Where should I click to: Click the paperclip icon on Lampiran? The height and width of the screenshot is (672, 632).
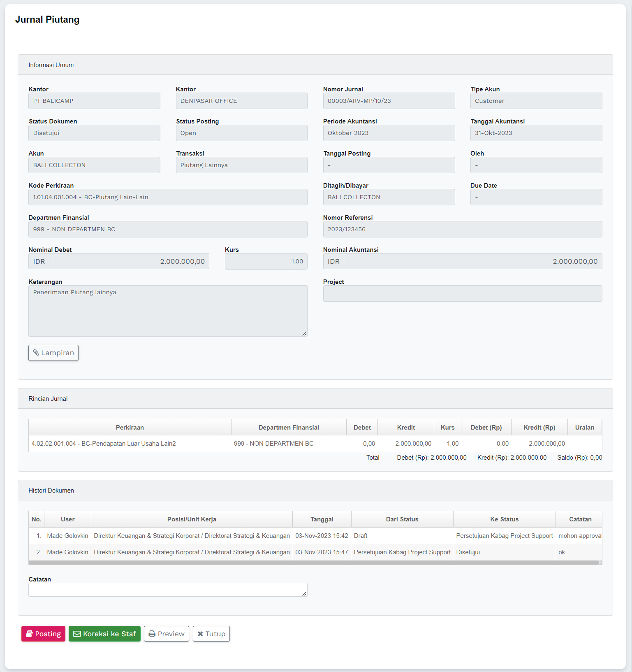coord(36,353)
